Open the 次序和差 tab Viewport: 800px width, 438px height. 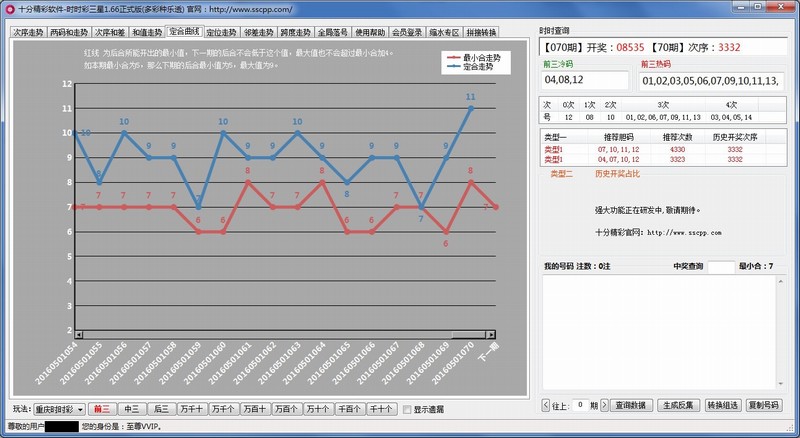(110, 32)
